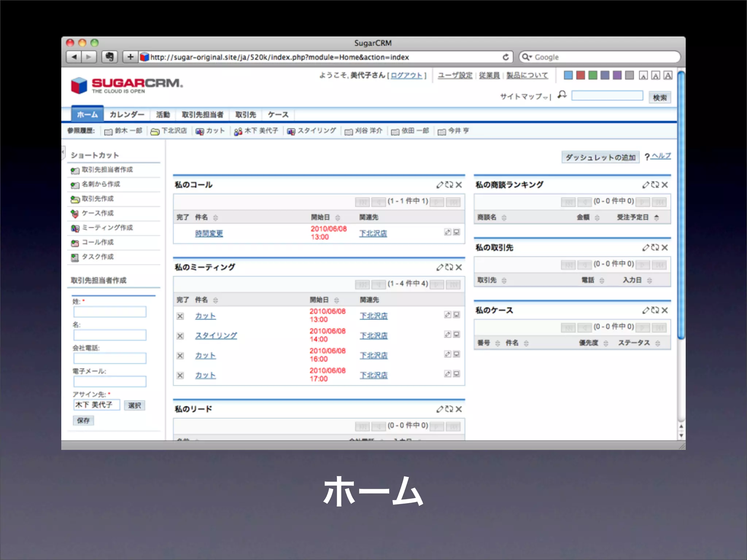Click the largest font size icon
Screen dimensions: 747x560
pyautogui.click(x=668, y=75)
